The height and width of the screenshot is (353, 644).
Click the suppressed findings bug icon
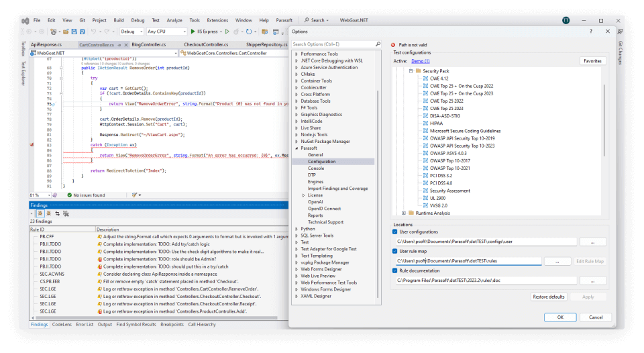(x=66, y=213)
